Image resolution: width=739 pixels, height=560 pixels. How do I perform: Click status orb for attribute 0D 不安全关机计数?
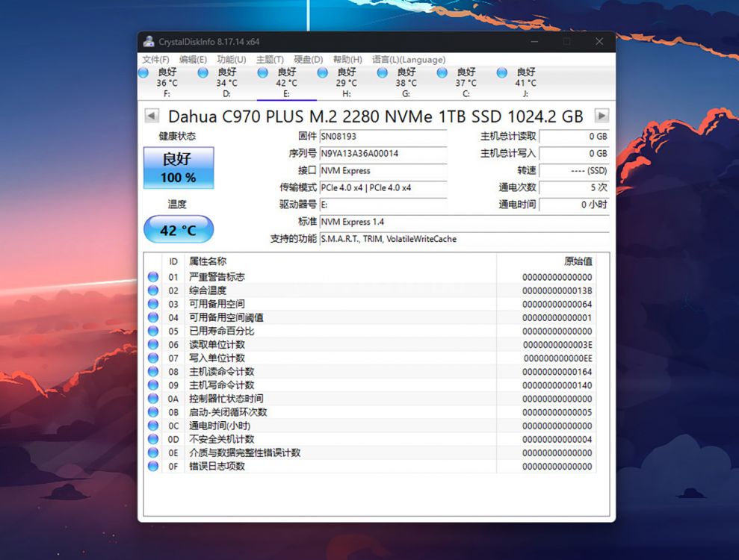tap(153, 439)
